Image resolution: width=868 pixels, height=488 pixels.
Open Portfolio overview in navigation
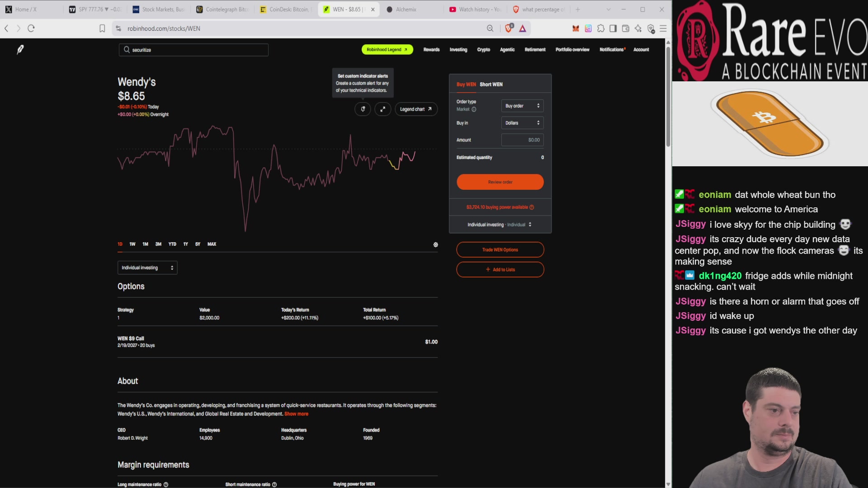(572, 50)
